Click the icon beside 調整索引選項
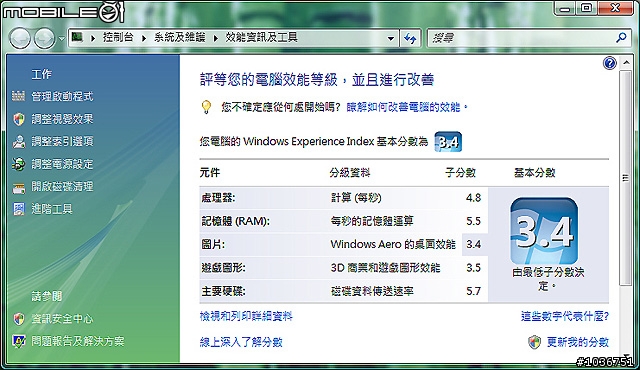The width and height of the screenshot is (640, 370). [19, 142]
